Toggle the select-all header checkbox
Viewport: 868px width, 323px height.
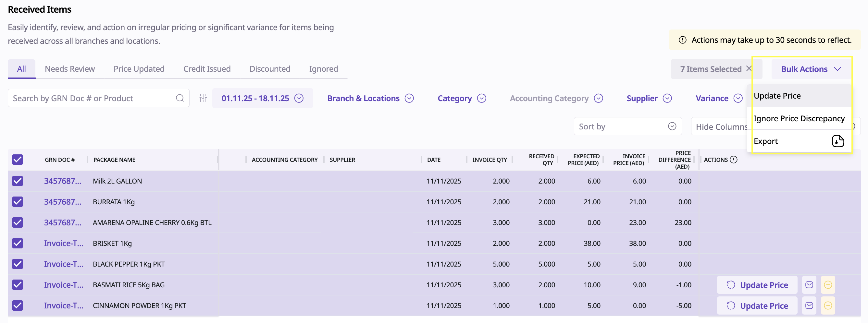point(18,160)
